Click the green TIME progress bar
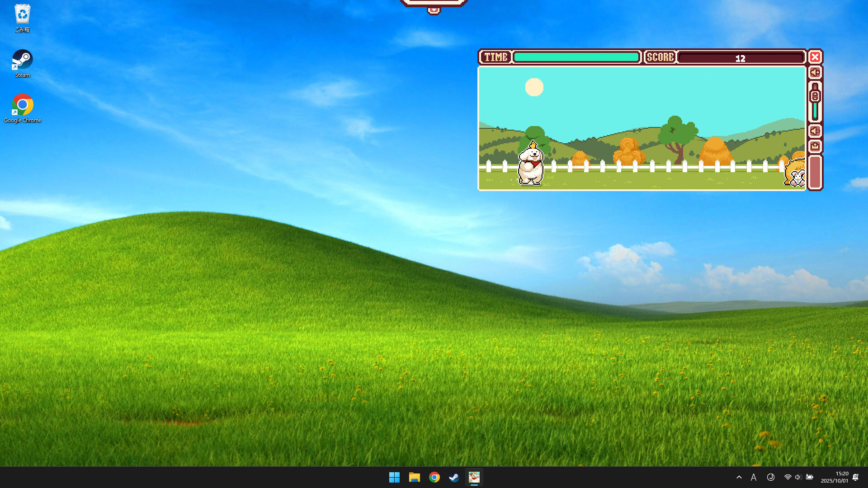Screen dimensions: 868x488 [x=576, y=57]
